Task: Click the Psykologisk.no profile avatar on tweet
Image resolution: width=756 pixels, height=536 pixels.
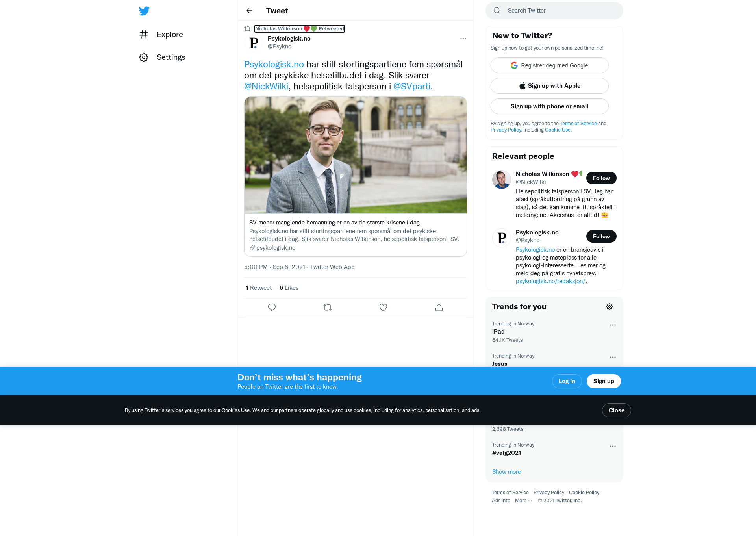Action: tap(254, 43)
